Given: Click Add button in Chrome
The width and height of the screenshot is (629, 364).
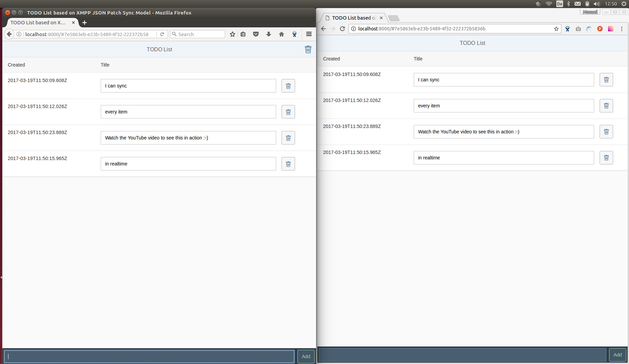Looking at the screenshot, I should click(618, 355).
